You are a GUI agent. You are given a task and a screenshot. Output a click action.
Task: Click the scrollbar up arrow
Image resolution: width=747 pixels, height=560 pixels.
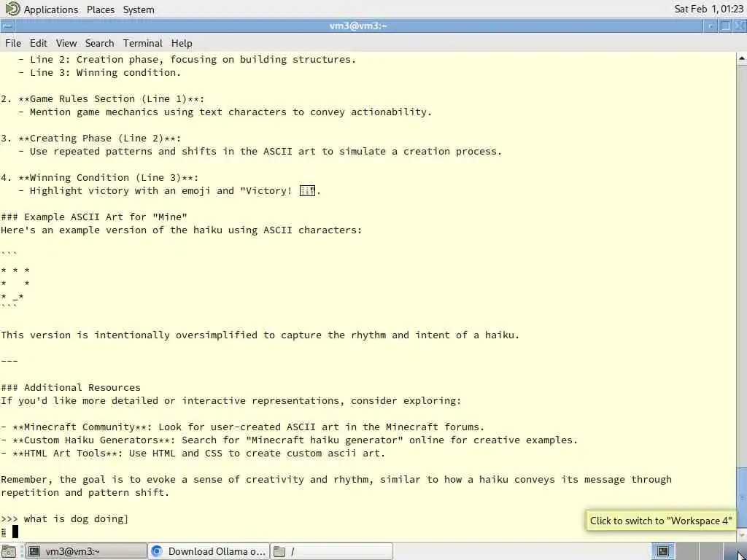[x=742, y=58]
